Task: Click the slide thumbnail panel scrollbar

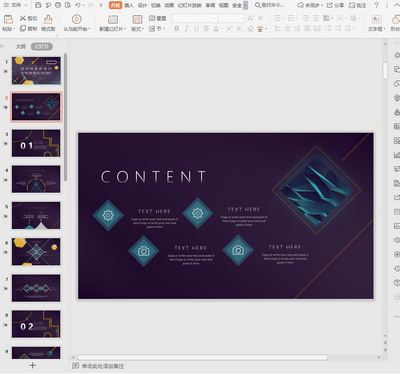Action: 65,117
